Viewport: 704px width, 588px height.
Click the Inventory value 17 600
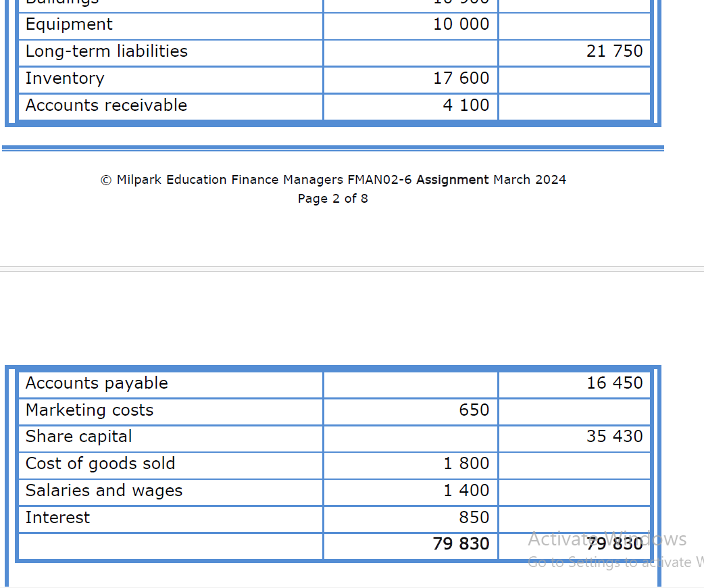click(x=461, y=78)
